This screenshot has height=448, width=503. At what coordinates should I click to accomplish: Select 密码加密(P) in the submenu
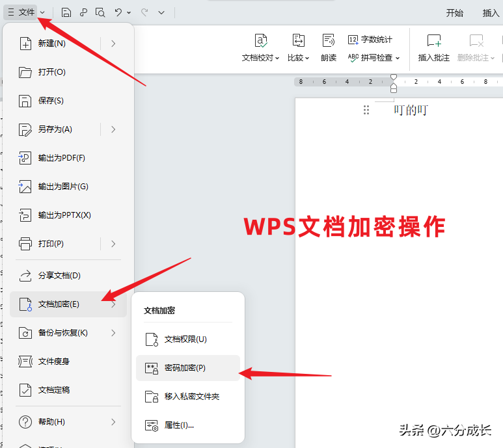[x=188, y=368]
